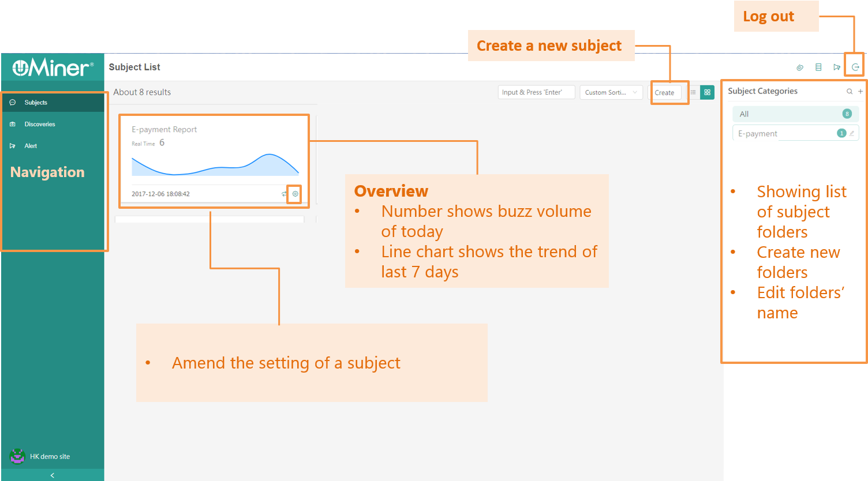The image size is (868, 481).
Task: Open Alert in navigation
Action: (31, 146)
